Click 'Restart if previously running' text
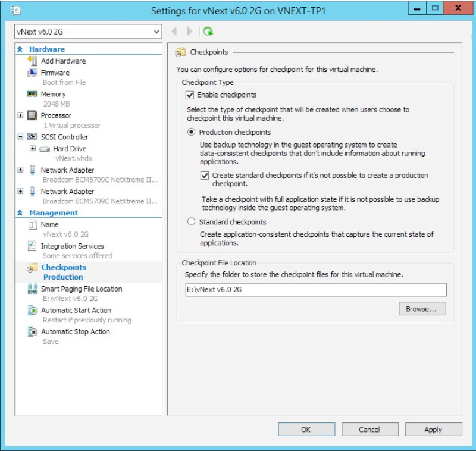476x451 pixels. 87,320
